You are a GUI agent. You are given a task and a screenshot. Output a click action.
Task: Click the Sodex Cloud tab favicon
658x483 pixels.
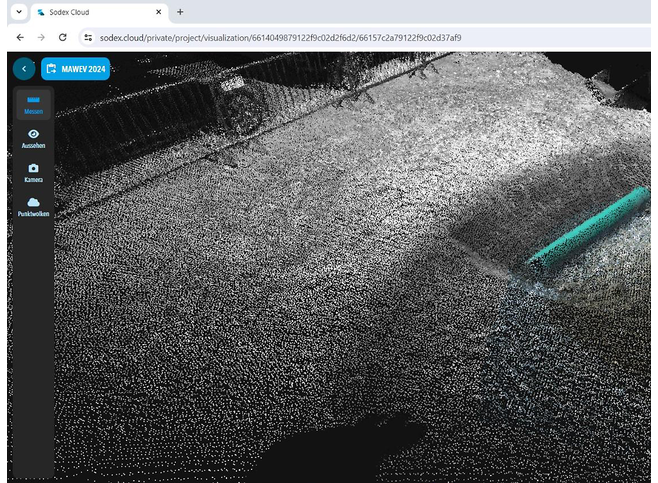click(41, 12)
